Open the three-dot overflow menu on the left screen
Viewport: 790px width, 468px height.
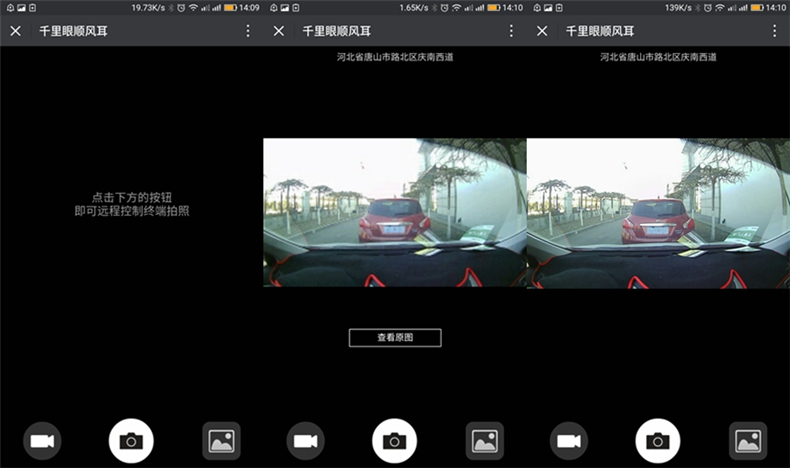point(248,31)
